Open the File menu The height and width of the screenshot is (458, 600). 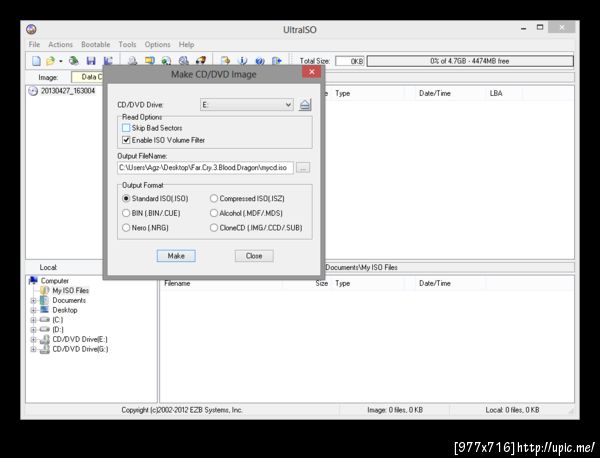click(34, 44)
